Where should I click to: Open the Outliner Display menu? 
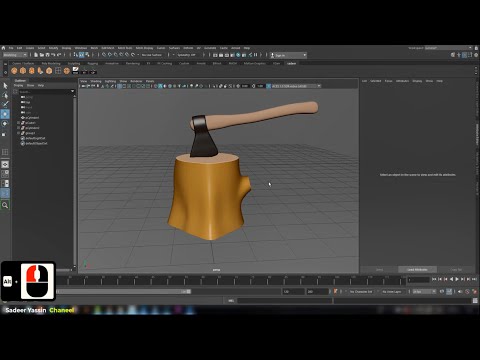[18, 85]
